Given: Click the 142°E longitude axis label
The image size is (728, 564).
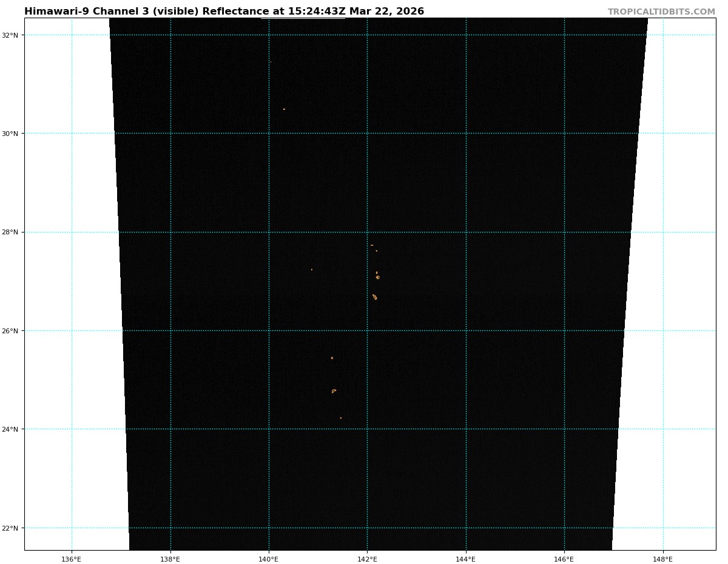Looking at the screenshot, I should coord(367,559).
